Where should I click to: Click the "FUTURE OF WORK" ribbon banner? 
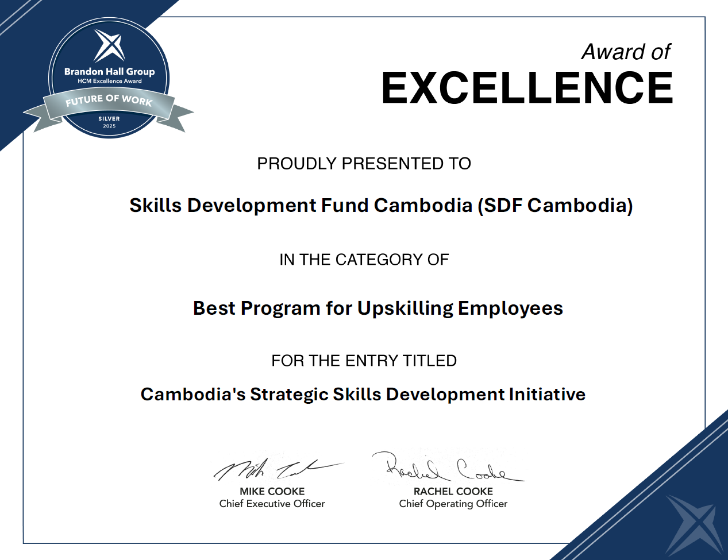(x=109, y=101)
